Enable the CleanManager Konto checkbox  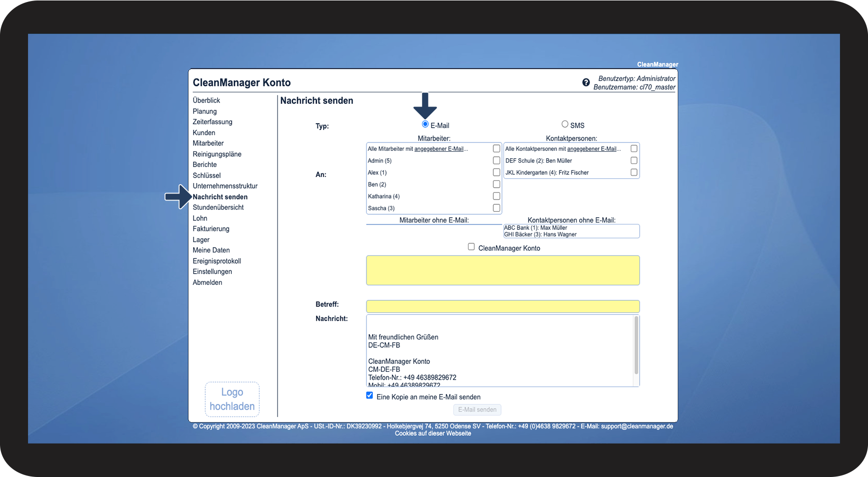pyautogui.click(x=471, y=247)
